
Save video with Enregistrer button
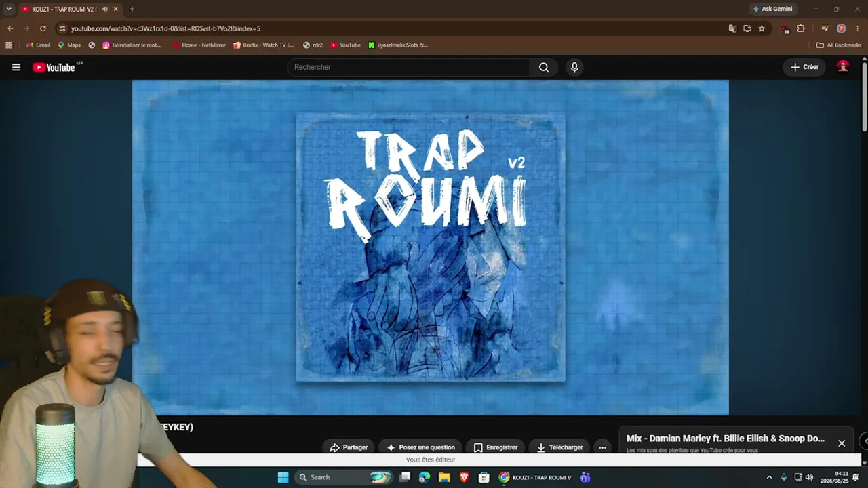point(495,447)
